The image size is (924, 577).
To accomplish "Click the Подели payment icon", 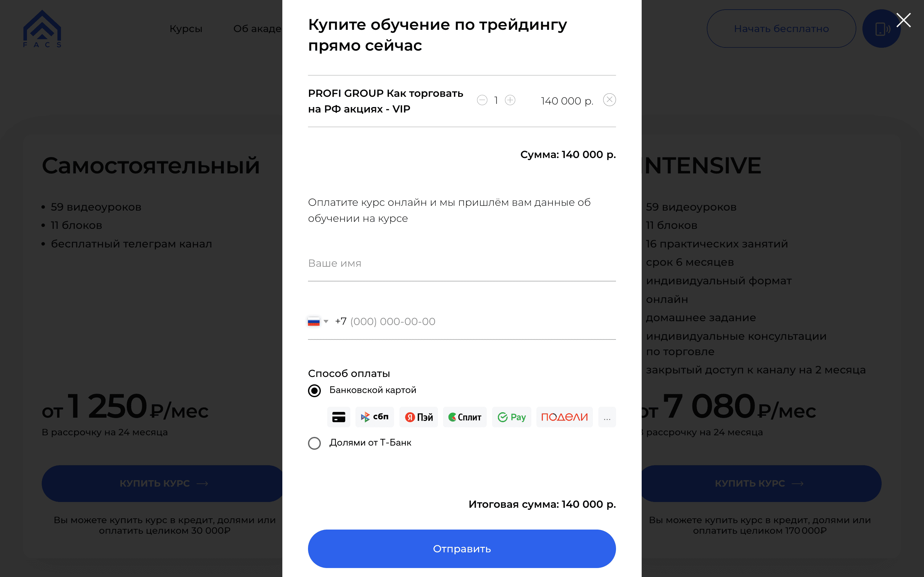I will (564, 417).
